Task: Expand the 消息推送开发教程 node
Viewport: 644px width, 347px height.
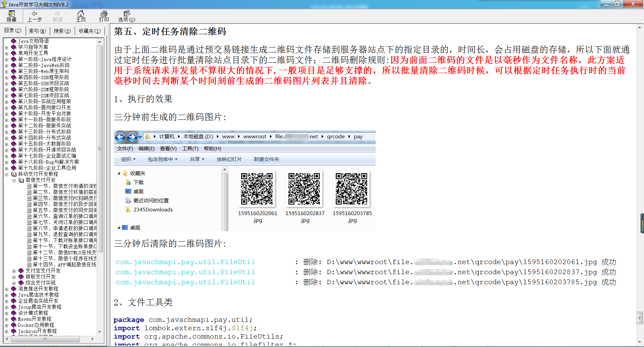Action: point(6,289)
